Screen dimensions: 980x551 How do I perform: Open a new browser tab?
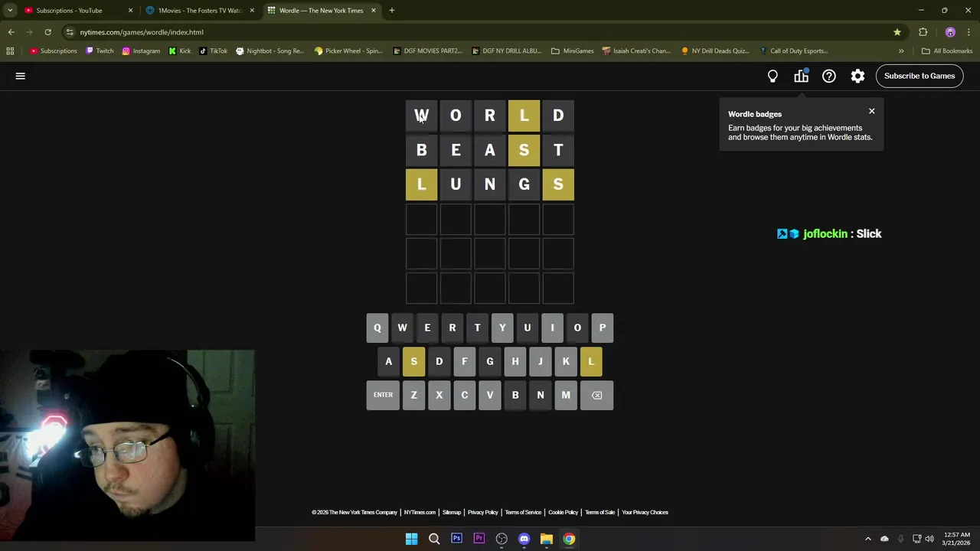392,11
